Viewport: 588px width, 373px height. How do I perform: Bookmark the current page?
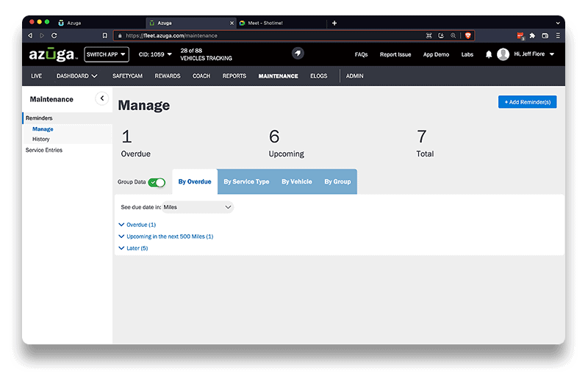104,35
